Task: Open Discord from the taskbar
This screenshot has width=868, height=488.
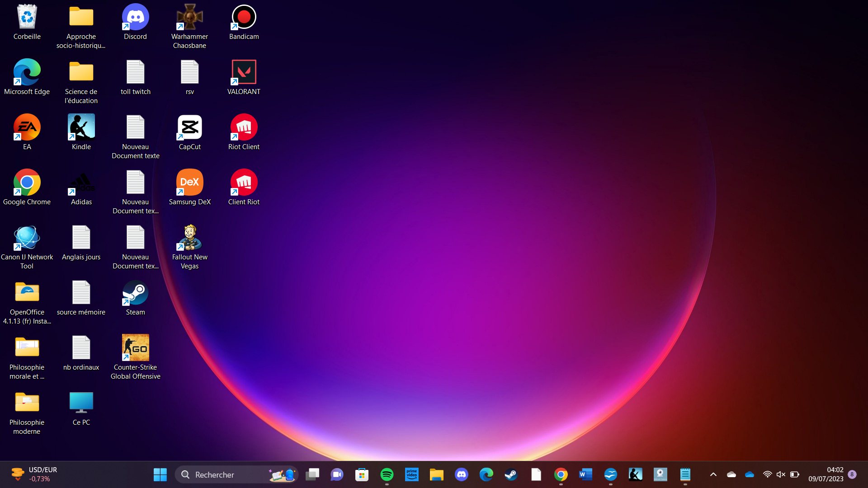Action: [462, 474]
